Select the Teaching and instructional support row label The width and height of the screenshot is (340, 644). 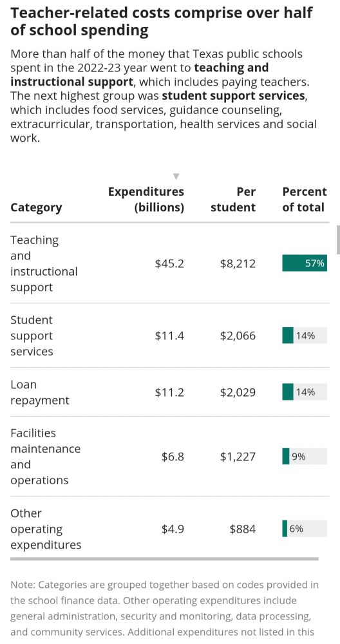pyautogui.click(x=44, y=263)
